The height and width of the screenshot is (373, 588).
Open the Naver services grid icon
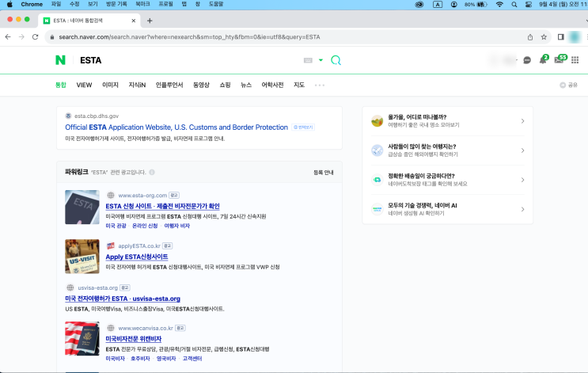click(575, 60)
